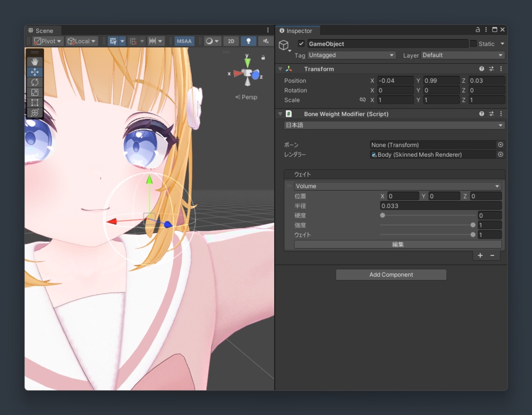Adjust the 硬度 hardness slider
Image resolution: width=532 pixels, height=415 pixels.
[x=428, y=215]
